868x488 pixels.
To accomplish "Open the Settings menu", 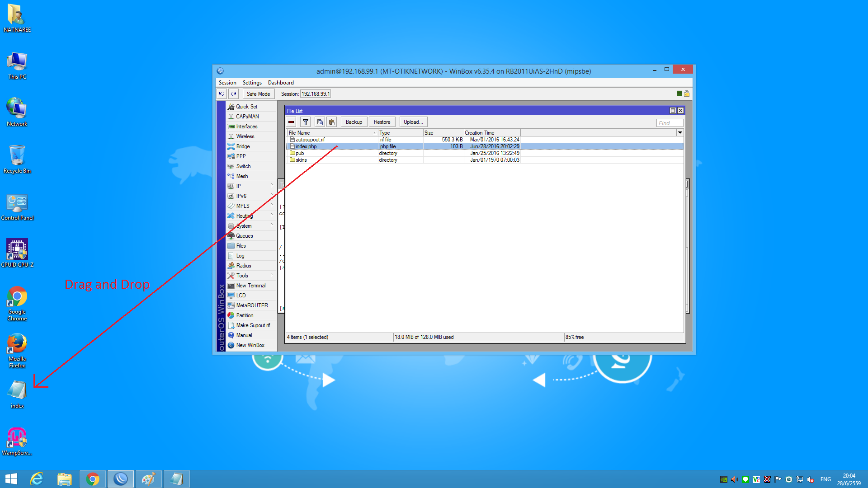I will 252,83.
